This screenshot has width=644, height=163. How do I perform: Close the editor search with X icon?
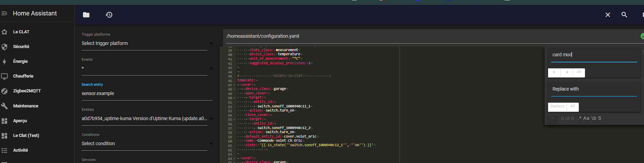coord(608,15)
